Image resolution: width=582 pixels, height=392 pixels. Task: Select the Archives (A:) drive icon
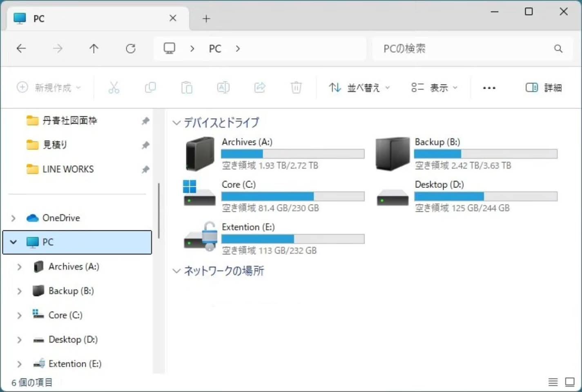tap(200, 154)
